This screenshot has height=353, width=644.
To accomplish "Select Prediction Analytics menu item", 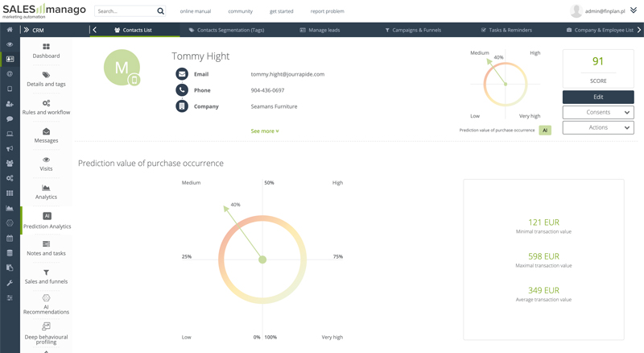I will 47,221.
